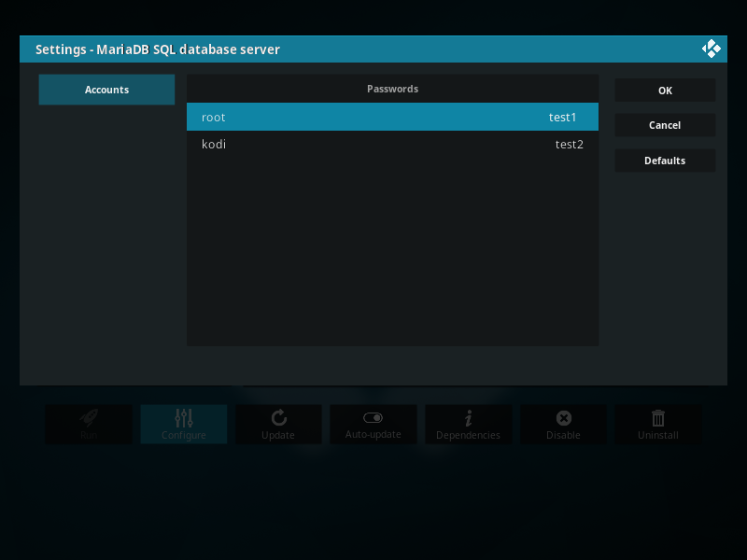Click the Disable circled-X icon

[x=563, y=418]
